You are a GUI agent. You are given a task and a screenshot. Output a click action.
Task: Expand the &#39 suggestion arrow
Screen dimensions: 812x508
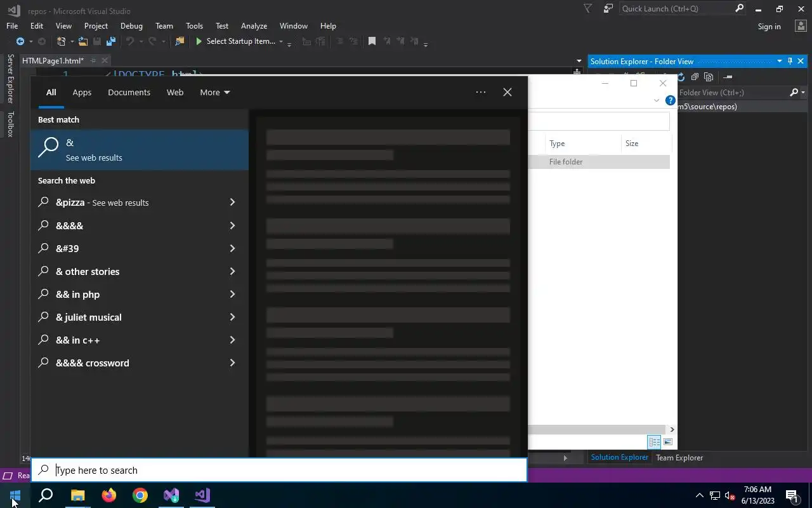tap(232, 248)
